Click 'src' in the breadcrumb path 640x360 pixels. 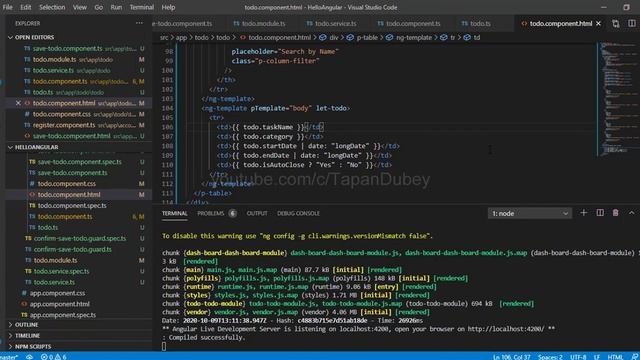tap(164, 38)
